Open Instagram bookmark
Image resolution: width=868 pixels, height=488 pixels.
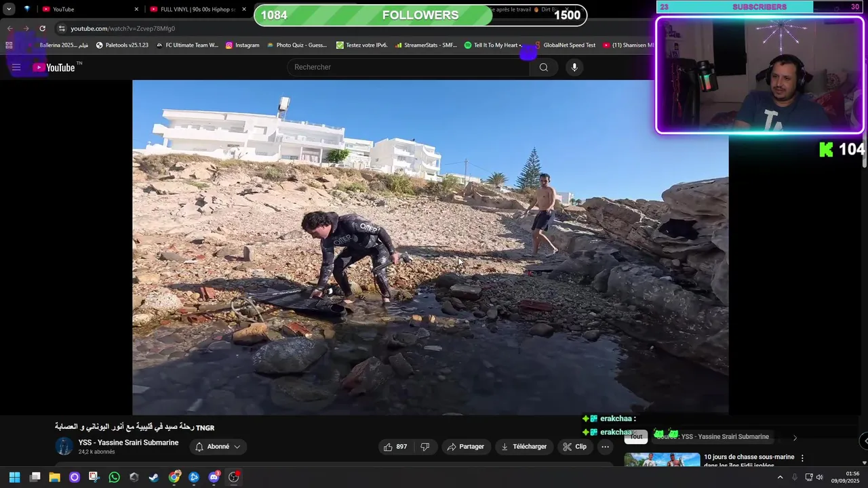click(242, 45)
